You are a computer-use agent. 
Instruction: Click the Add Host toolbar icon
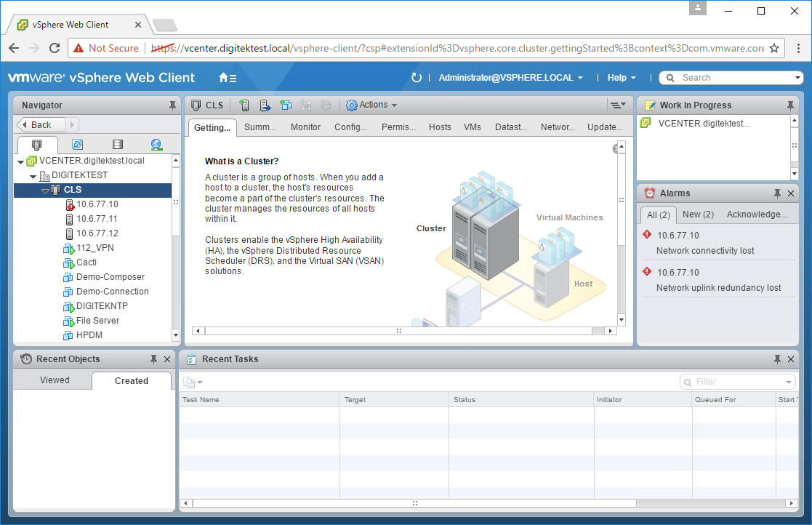click(x=244, y=105)
